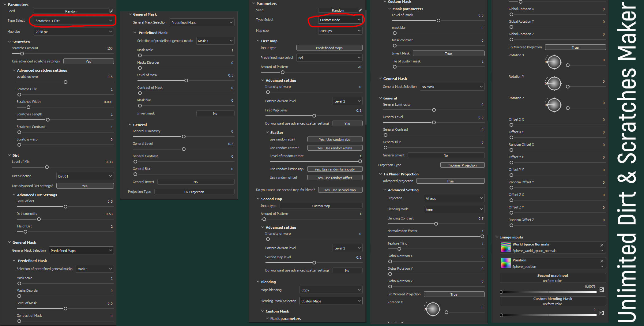Open Predefined map select dropdown showing Bell
The image size is (644, 326).
click(x=329, y=58)
